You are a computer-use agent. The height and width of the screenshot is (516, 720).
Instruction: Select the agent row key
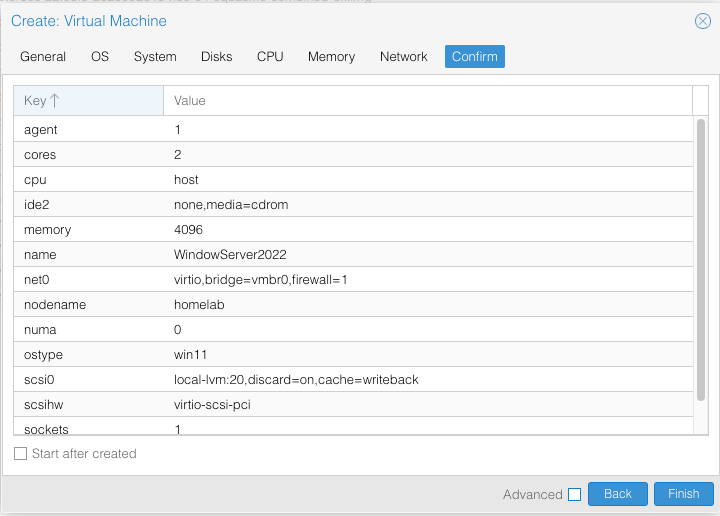click(40, 130)
